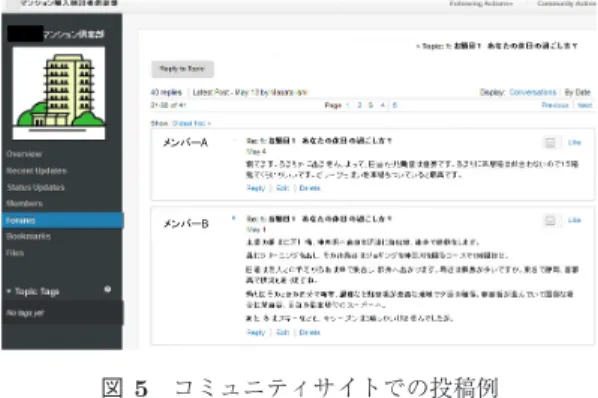Go to page 2 of replies

tap(359, 105)
